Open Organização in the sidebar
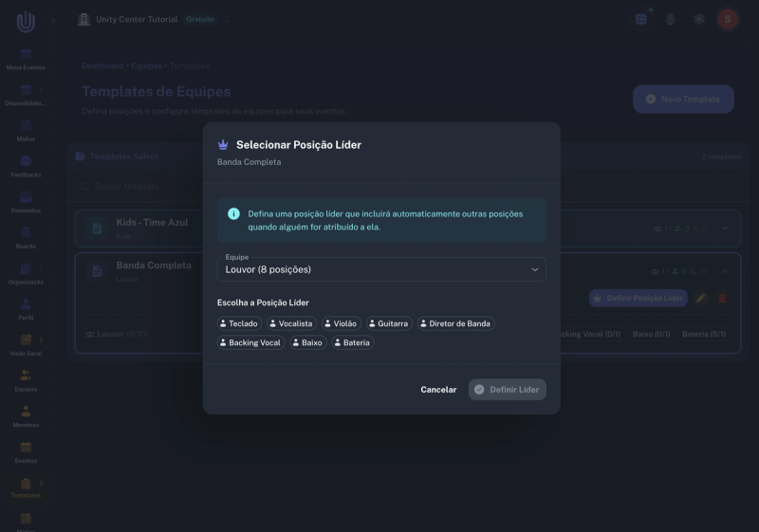Image resolution: width=759 pixels, height=532 pixels. [26, 275]
